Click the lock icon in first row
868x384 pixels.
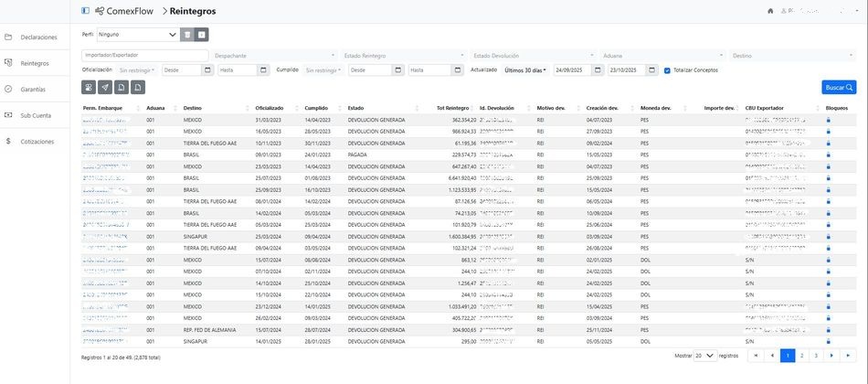pyautogui.click(x=828, y=120)
